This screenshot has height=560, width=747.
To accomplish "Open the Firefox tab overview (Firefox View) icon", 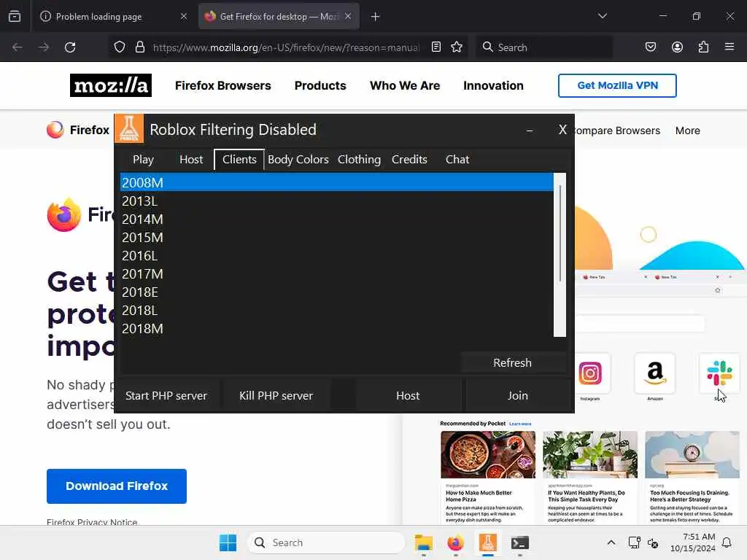I will (x=15, y=16).
